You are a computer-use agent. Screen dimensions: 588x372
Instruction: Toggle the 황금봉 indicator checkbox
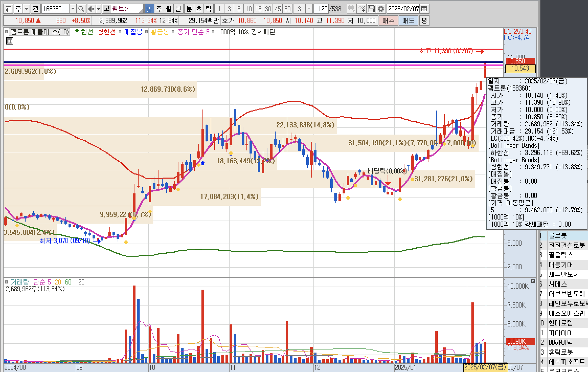[147, 32]
